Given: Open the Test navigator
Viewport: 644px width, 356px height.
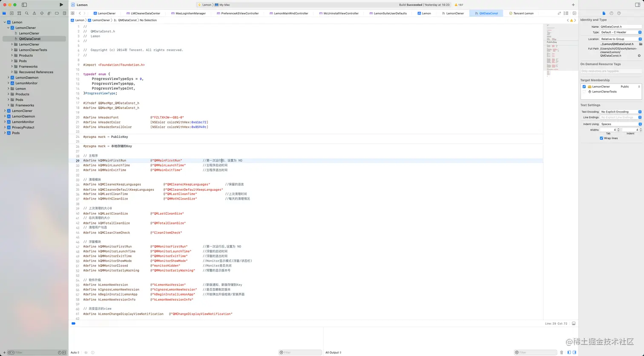Looking at the screenshot, I should tap(42, 13).
